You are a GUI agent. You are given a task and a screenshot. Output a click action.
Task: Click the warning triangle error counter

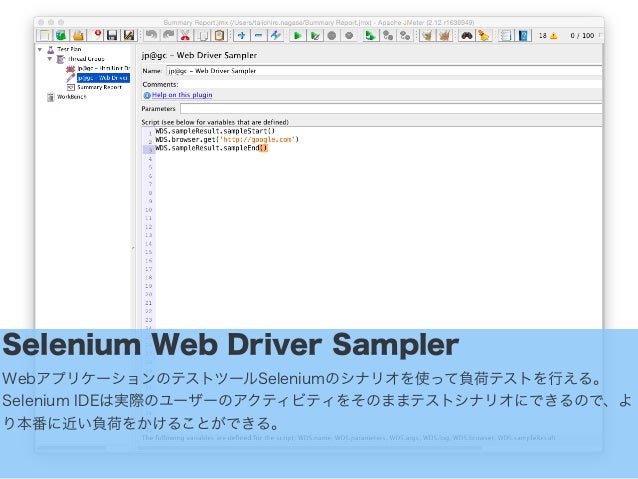coord(553,36)
